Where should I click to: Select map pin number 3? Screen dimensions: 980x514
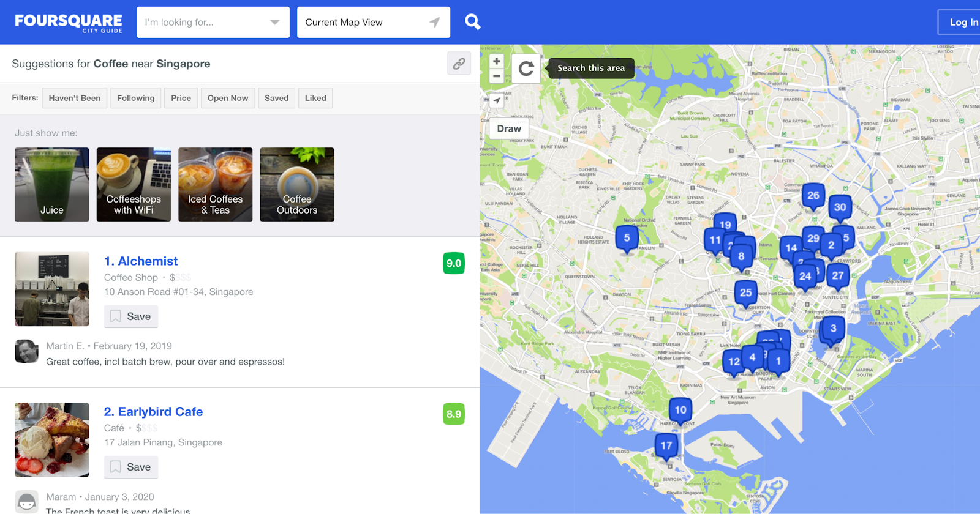click(833, 329)
